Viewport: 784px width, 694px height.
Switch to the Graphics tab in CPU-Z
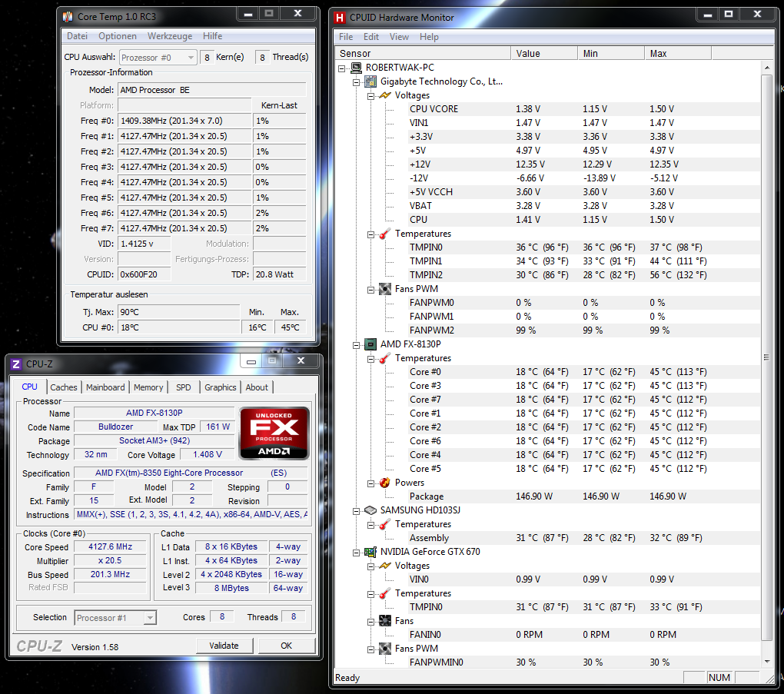220,387
